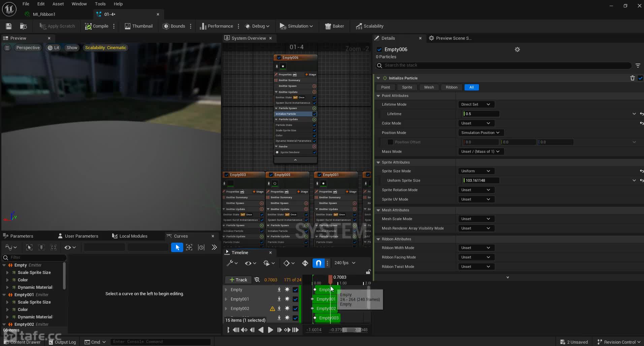Screen dimensions: 644x346
Task: Click the Lit view mode button
Action: [x=54, y=48]
